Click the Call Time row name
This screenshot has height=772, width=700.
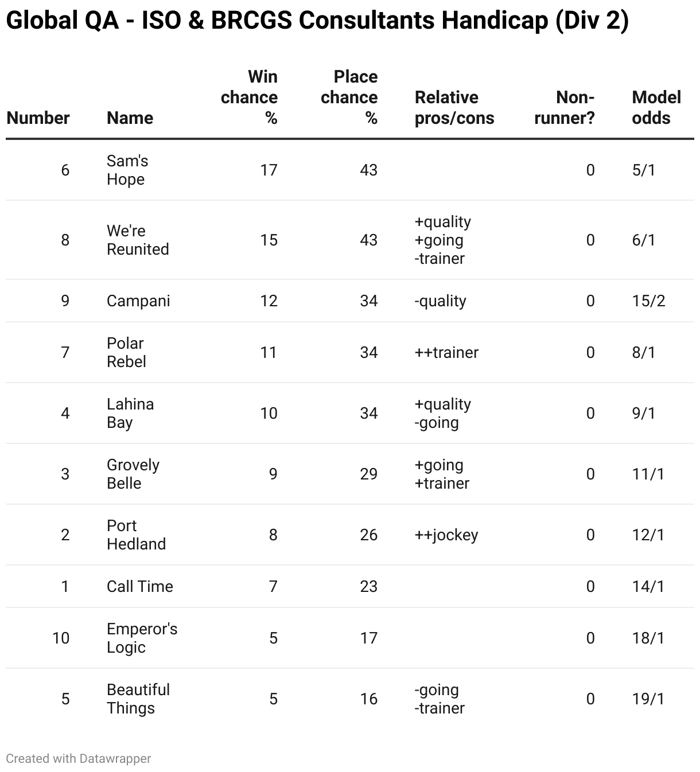[140, 586]
